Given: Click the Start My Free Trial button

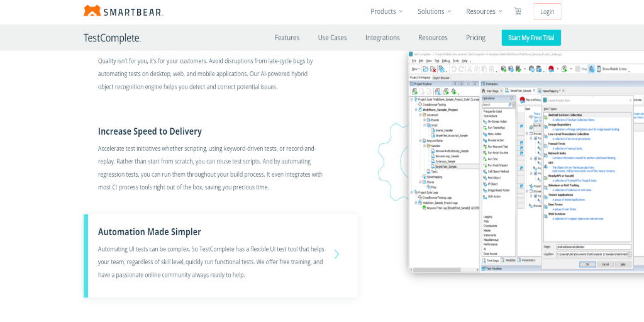Looking at the screenshot, I should click(x=531, y=38).
